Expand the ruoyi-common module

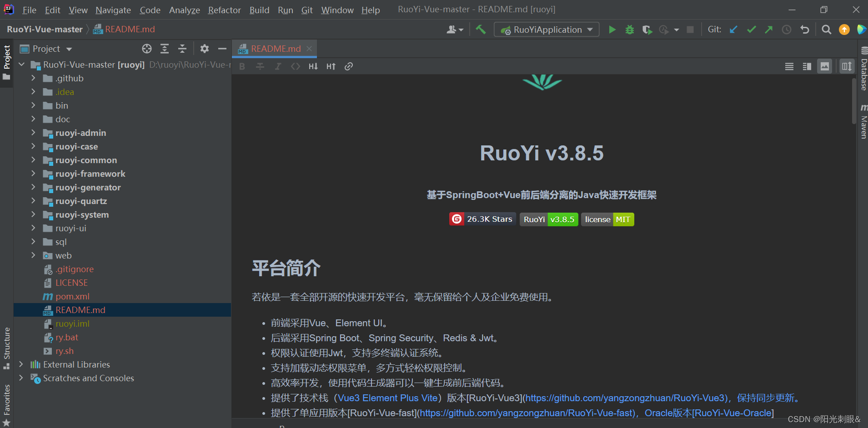[x=33, y=160]
